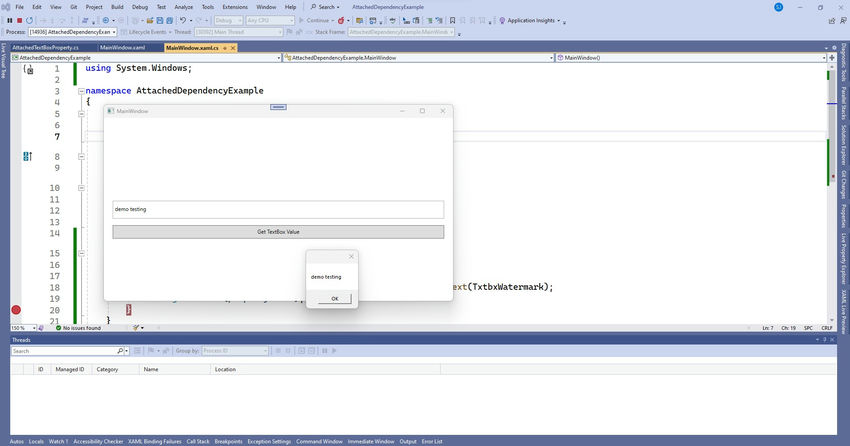Undo the last edit
This screenshot has height=446, width=850.
[183, 21]
